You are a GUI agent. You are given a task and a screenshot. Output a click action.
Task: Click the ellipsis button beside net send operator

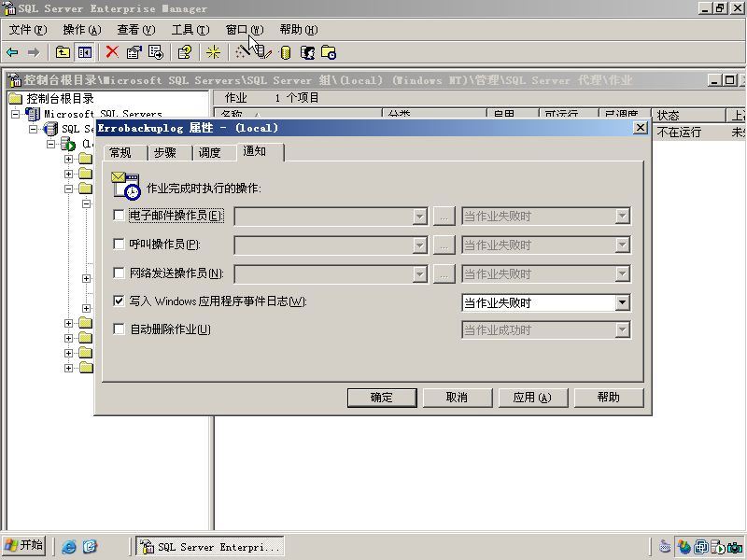coord(444,273)
